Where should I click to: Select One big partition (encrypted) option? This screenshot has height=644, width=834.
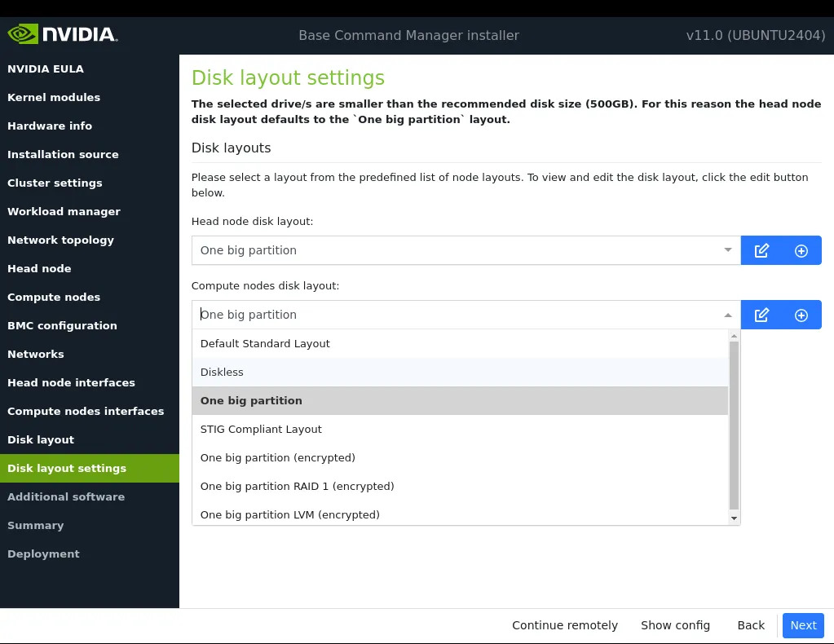[x=460, y=458]
